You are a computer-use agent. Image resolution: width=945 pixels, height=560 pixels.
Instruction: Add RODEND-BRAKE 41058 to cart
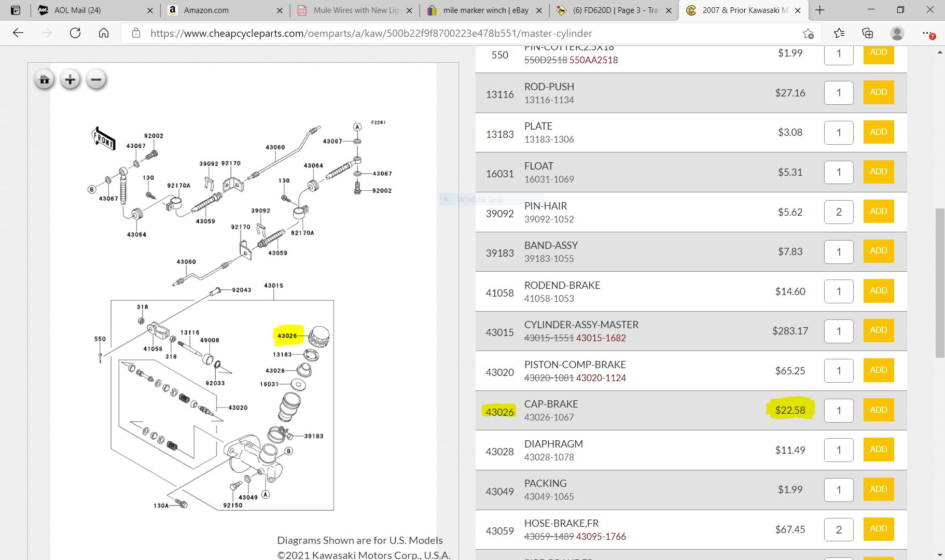click(x=878, y=291)
